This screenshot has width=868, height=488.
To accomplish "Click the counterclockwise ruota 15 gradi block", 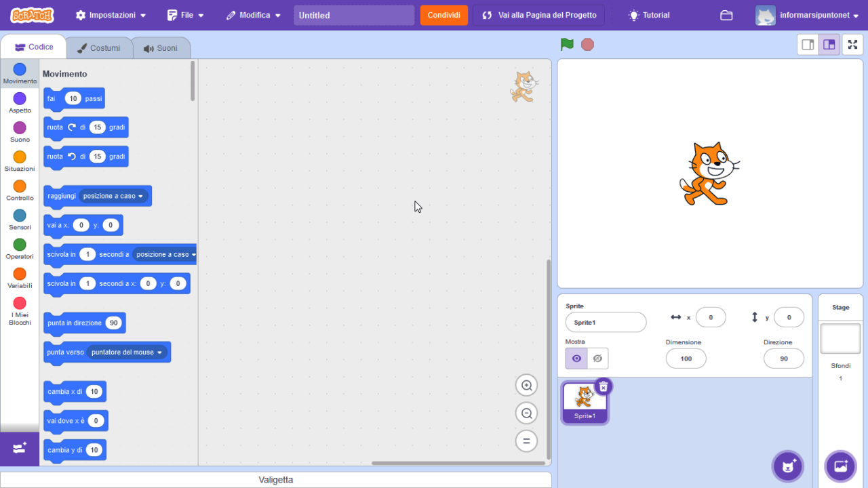I will (85, 157).
